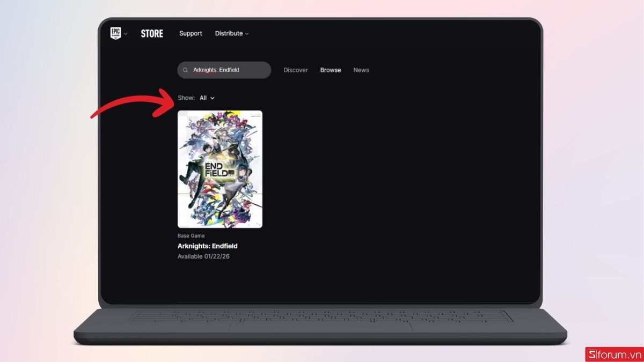Click the Available 01/22/26 release date text

point(203,257)
